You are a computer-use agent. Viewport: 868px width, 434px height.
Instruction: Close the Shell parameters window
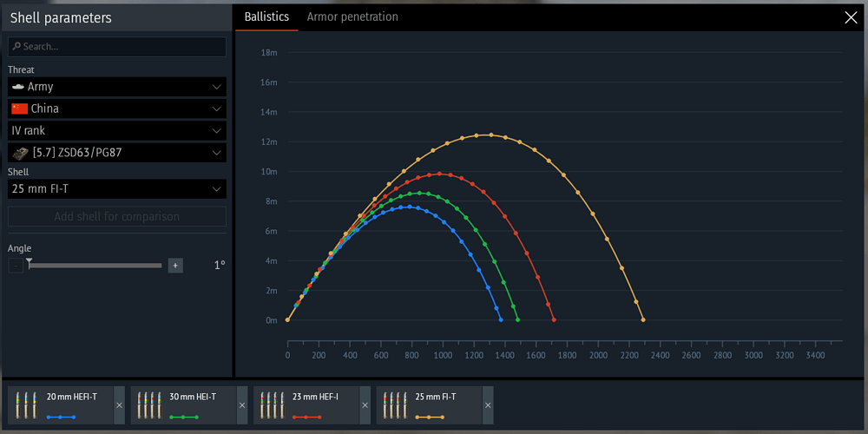click(851, 17)
